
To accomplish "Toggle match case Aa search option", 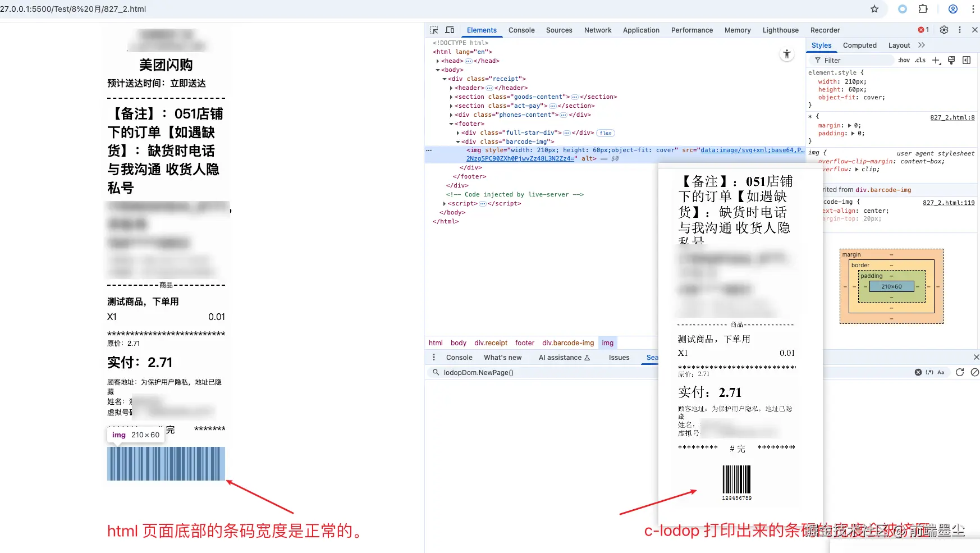I will 941,372.
